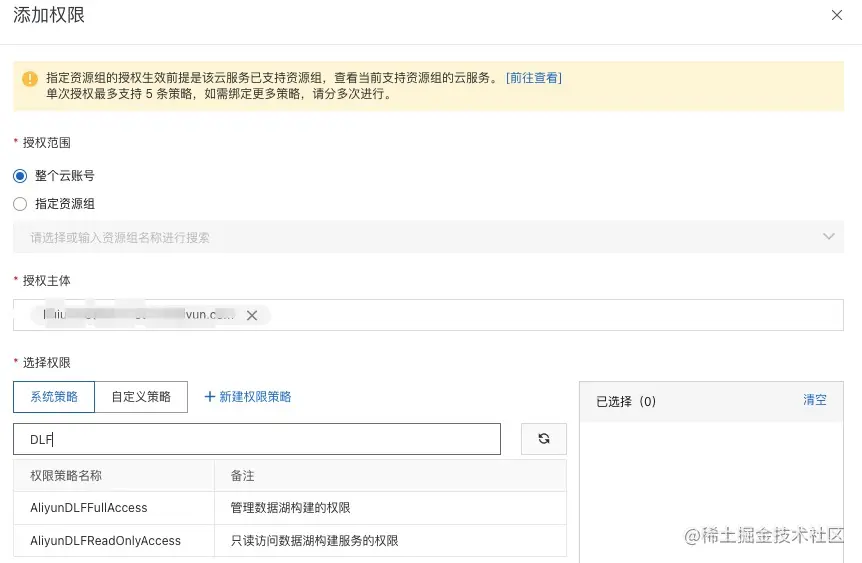Refresh the policy list with refresh icon
Screen dimensions: 862x563
(x=544, y=439)
